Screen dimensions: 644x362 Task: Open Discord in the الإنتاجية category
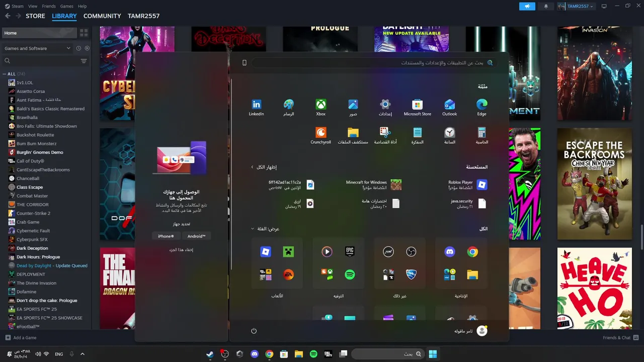(450, 252)
